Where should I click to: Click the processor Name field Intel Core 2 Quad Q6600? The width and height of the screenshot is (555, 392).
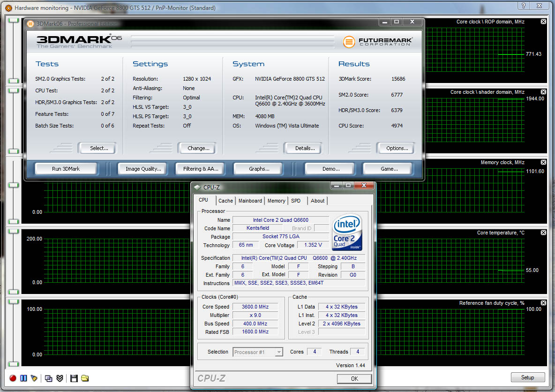click(281, 220)
